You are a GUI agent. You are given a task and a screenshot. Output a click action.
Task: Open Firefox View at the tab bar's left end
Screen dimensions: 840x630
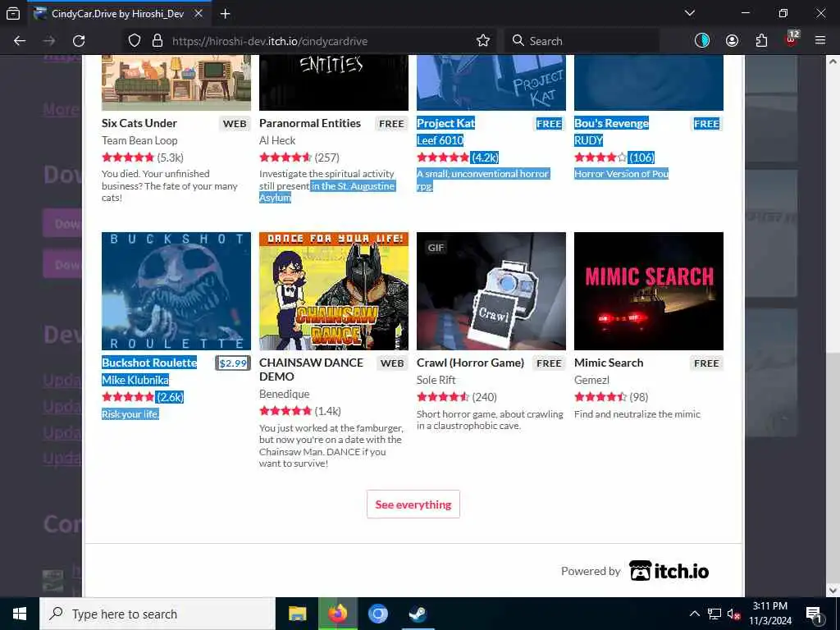[x=13, y=14]
